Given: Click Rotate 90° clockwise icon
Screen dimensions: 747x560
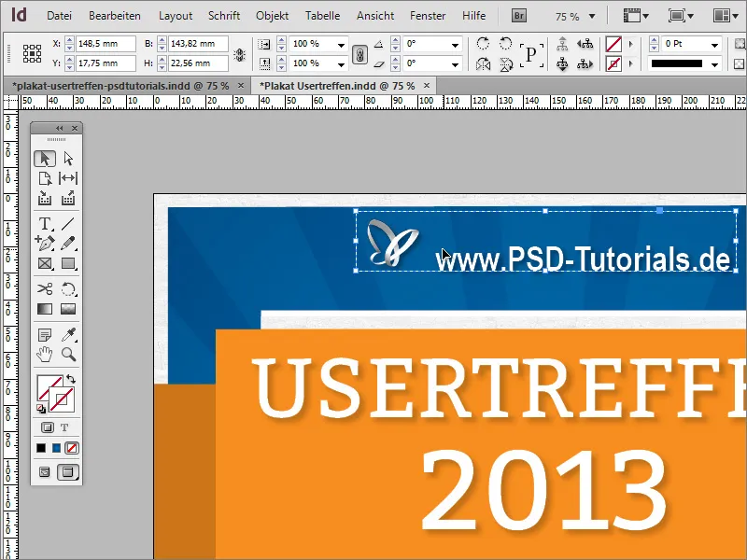Looking at the screenshot, I should click(483, 44).
